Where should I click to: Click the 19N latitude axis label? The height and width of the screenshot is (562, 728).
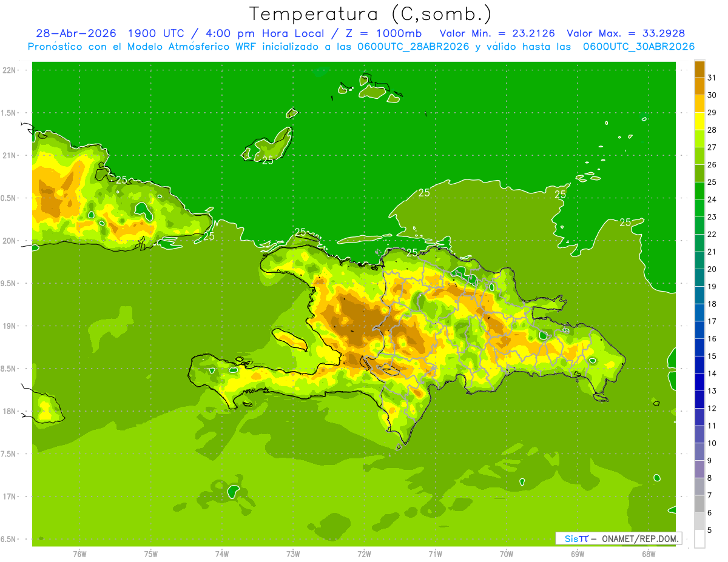[x=10, y=326]
